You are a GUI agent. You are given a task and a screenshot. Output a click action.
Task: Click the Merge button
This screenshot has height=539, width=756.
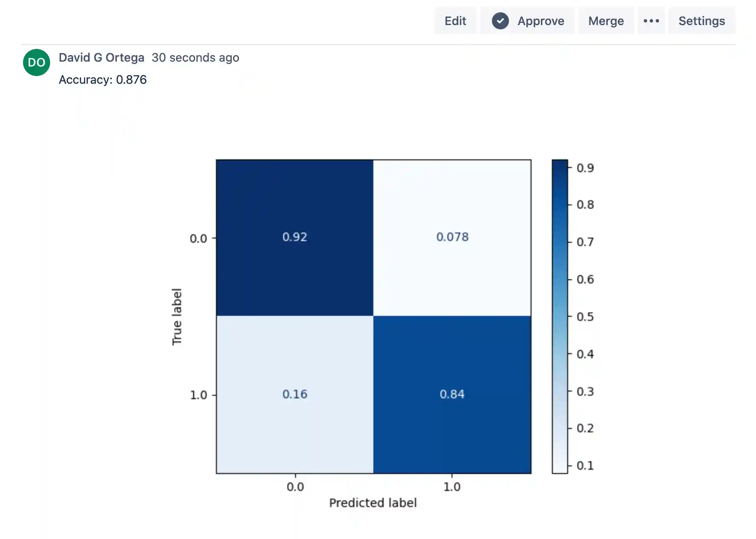tap(606, 20)
